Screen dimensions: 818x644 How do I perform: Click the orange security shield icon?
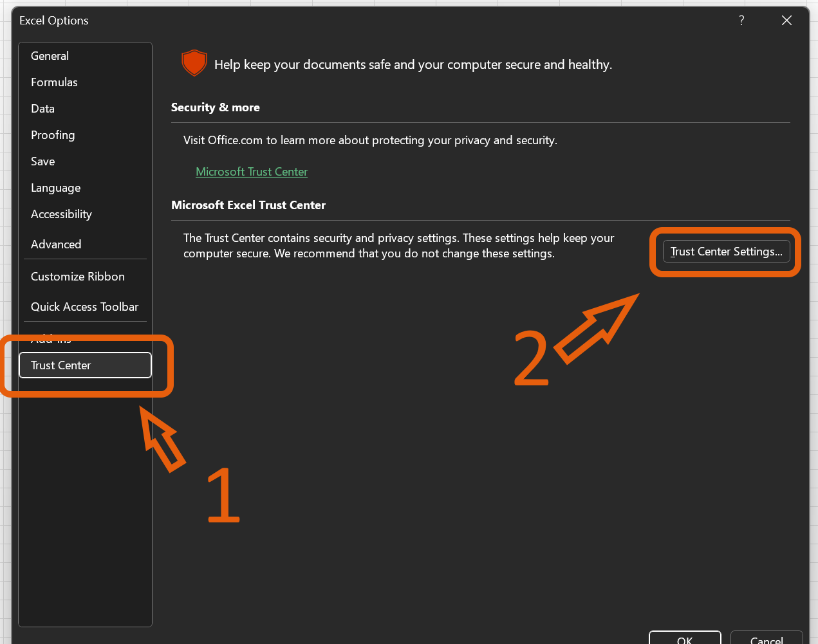[194, 63]
